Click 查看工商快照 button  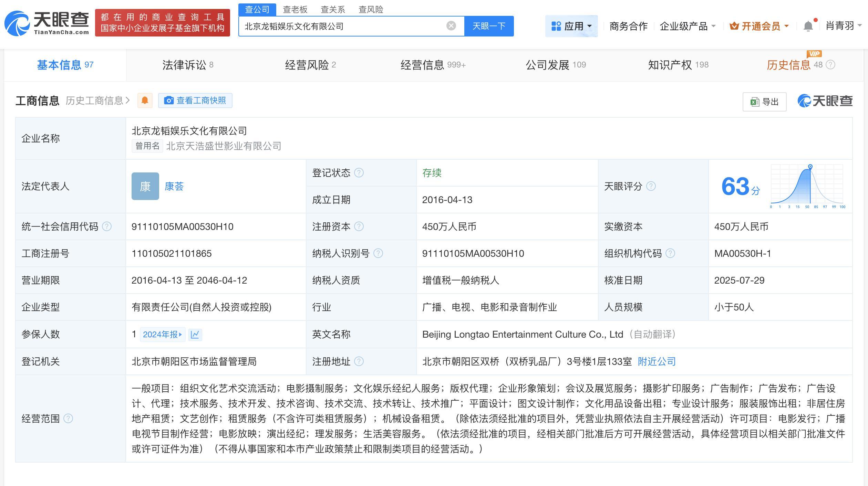195,101
